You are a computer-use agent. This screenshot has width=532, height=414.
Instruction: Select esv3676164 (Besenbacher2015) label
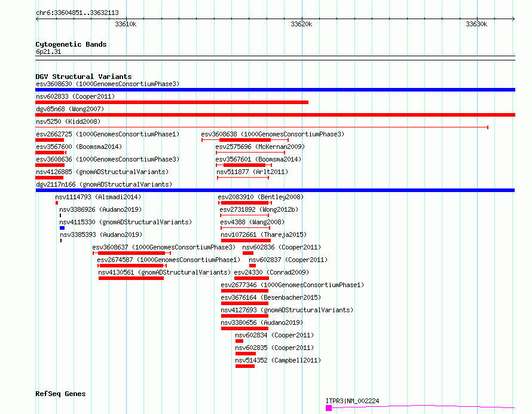tap(271, 297)
